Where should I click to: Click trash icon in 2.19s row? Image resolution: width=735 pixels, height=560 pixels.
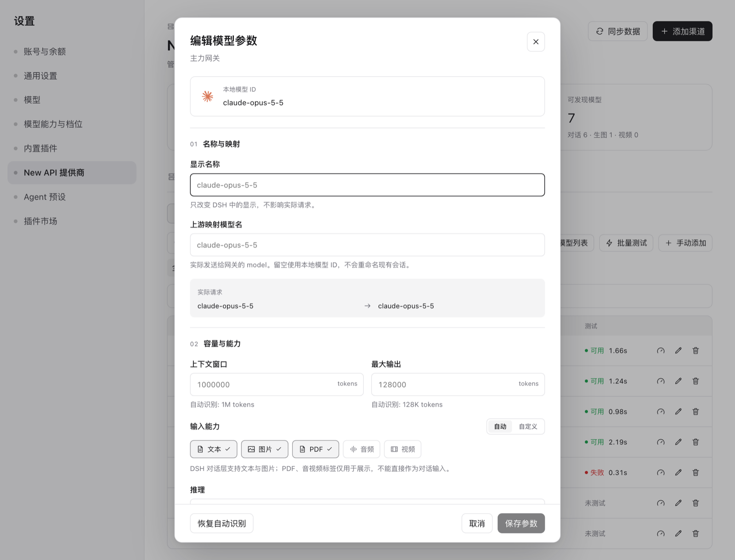point(695,442)
